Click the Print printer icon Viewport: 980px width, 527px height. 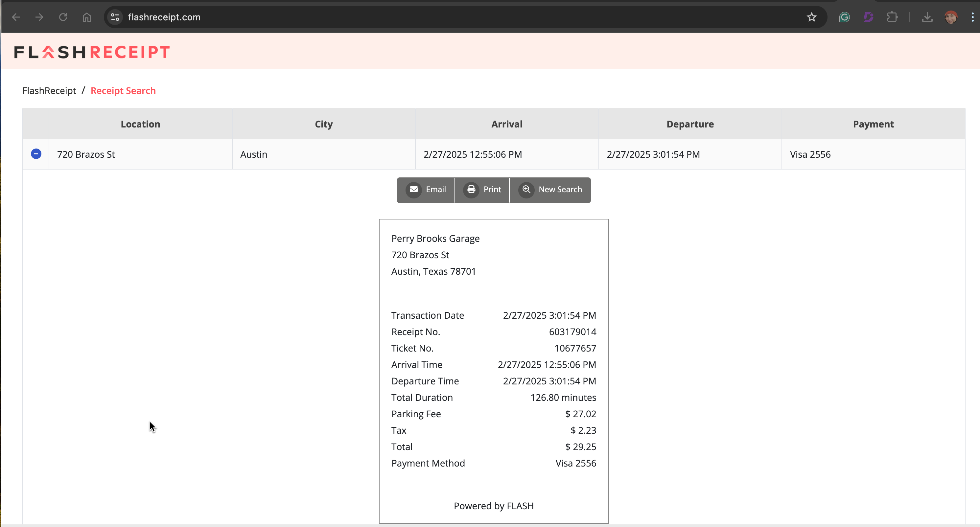tap(471, 189)
